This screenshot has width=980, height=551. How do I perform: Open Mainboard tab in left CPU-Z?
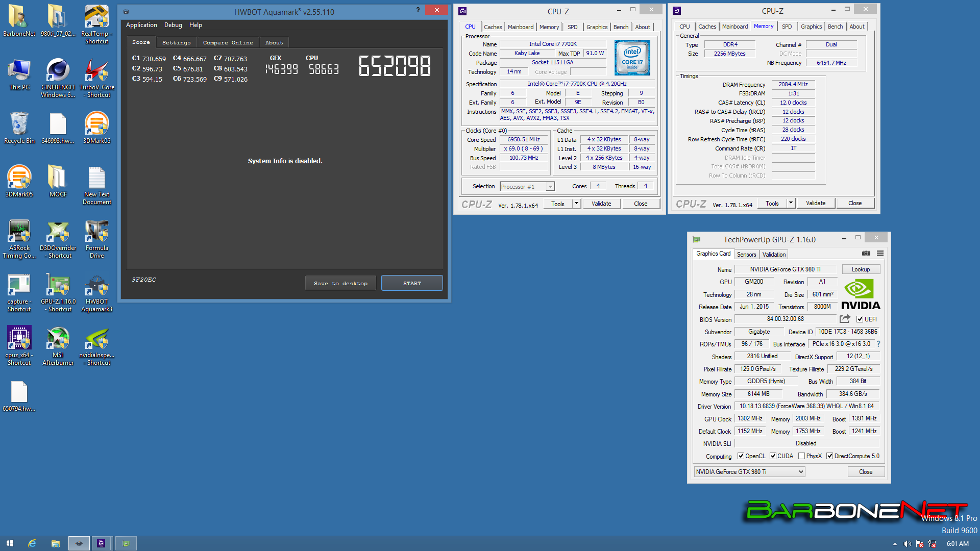[521, 27]
